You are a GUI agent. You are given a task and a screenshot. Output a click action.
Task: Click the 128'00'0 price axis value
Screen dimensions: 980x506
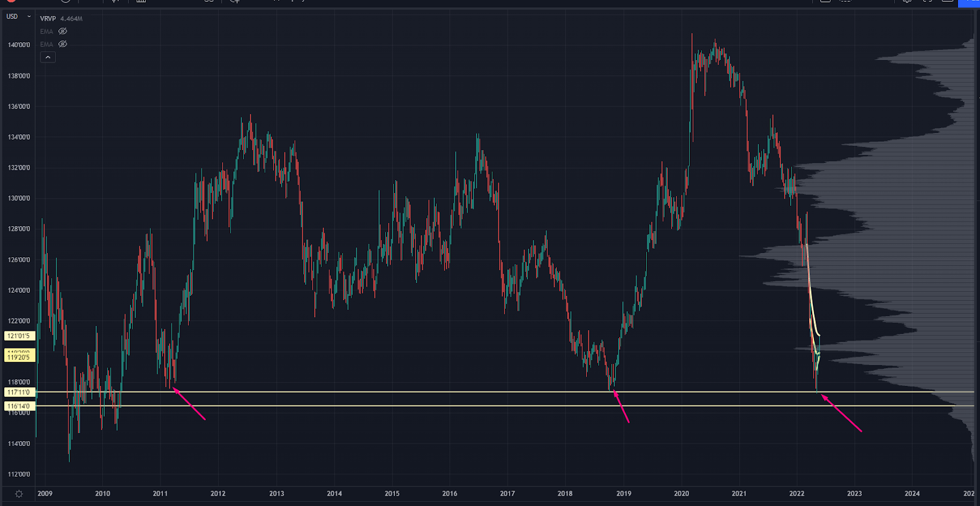(x=18, y=229)
